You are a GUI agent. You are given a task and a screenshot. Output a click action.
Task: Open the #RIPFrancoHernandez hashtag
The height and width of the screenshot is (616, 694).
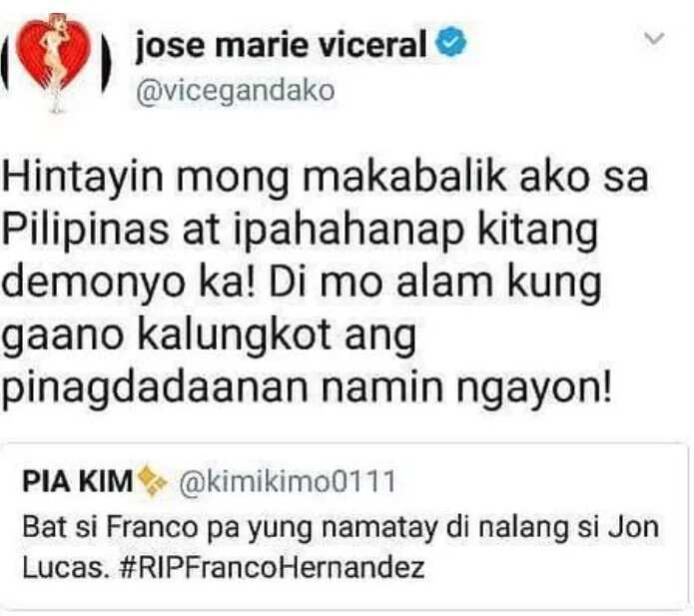[273, 568]
